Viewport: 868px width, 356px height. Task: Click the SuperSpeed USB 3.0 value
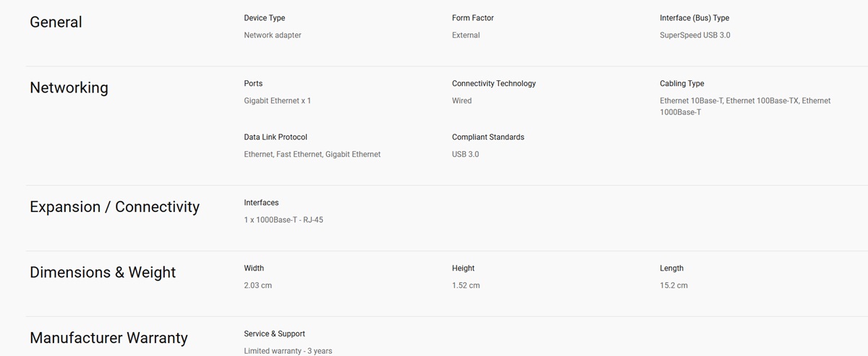coord(695,35)
